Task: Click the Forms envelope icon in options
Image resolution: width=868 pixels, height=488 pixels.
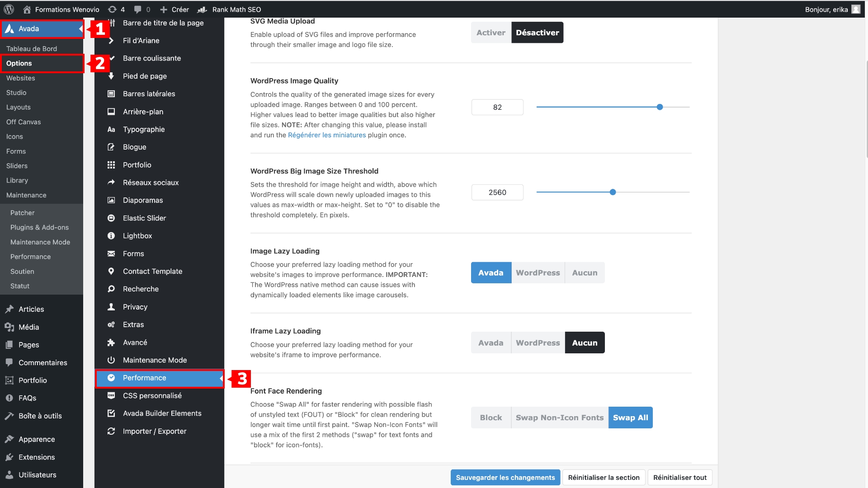Action: point(111,253)
